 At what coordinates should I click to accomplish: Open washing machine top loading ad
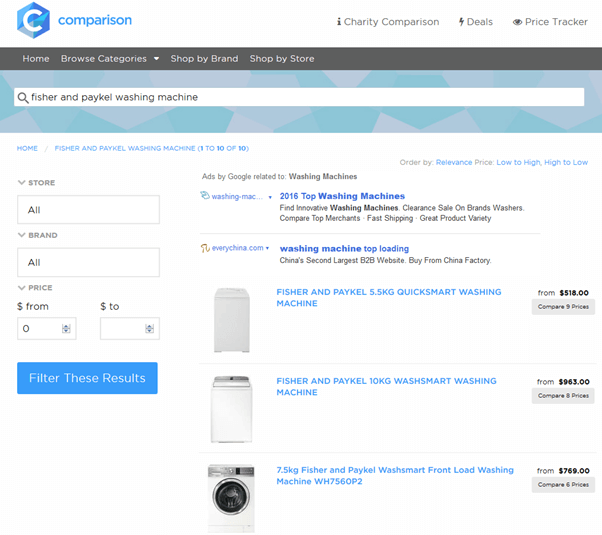344,248
